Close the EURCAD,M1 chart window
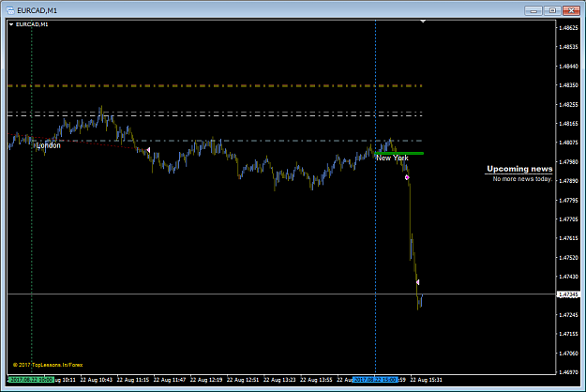The image size is (586, 392). 571,11
